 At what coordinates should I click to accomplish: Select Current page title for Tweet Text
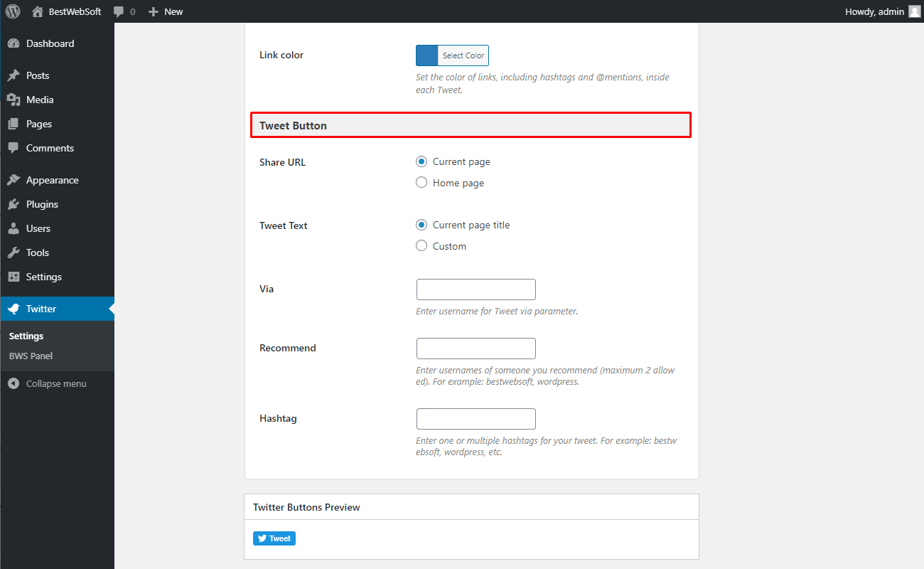point(421,225)
